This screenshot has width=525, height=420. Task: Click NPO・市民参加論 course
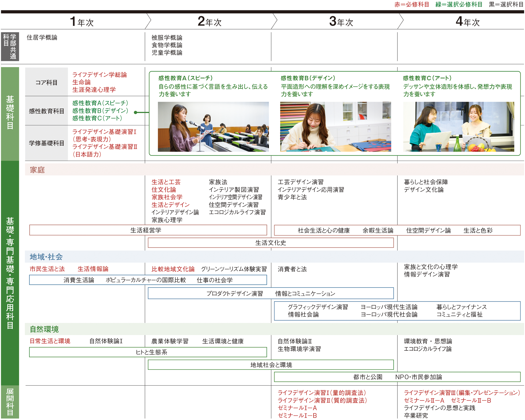tap(419, 377)
